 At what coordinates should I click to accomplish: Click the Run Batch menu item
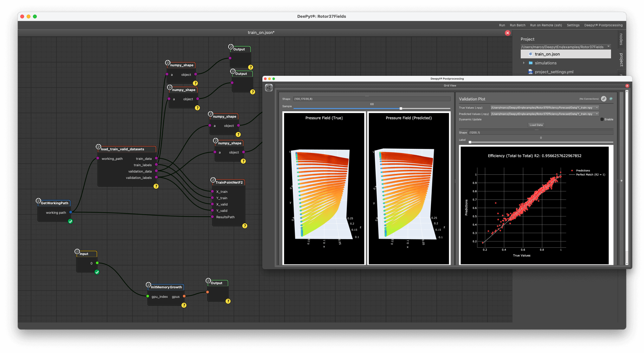[x=518, y=25]
